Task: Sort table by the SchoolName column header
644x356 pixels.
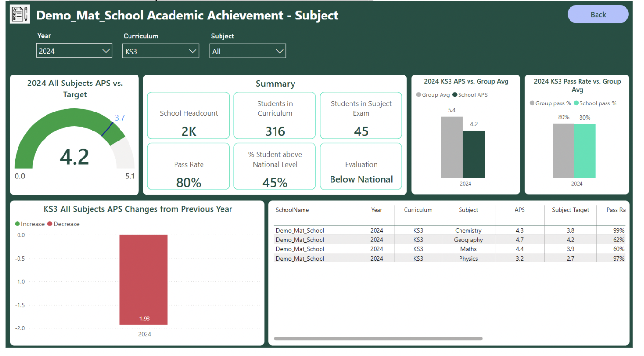Action: [292, 210]
